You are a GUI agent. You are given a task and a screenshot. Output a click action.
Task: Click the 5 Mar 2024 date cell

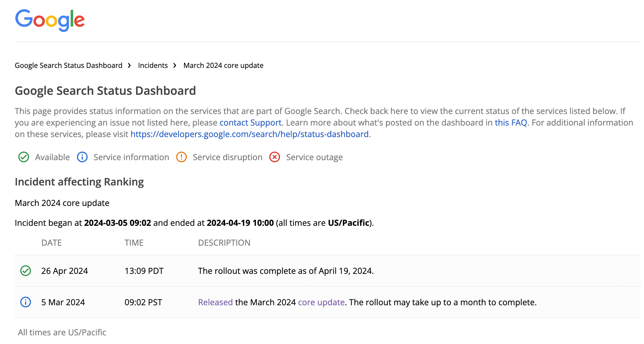(x=63, y=302)
